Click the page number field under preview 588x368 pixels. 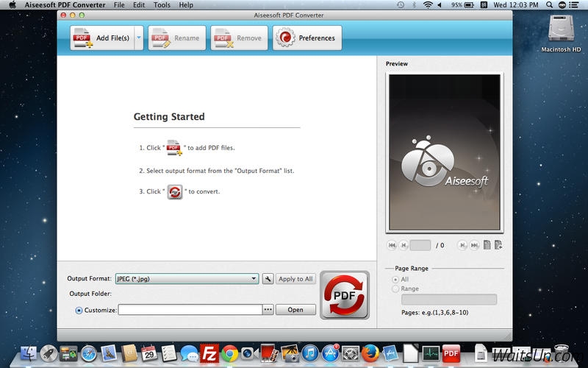420,245
